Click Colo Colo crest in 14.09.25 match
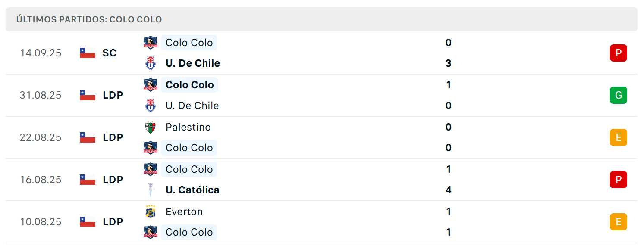Image resolution: width=644 pixels, height=249 pixels. point(151,43)
